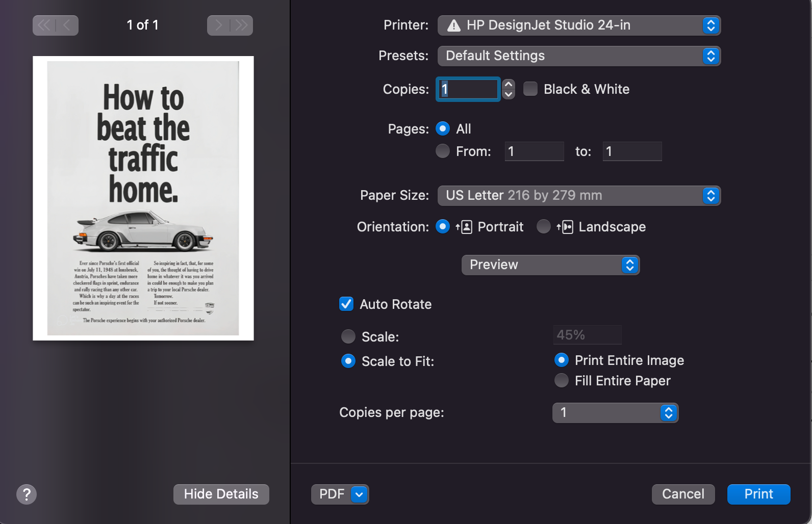
Task: Go to the first preview page
Action: point(44,25)
